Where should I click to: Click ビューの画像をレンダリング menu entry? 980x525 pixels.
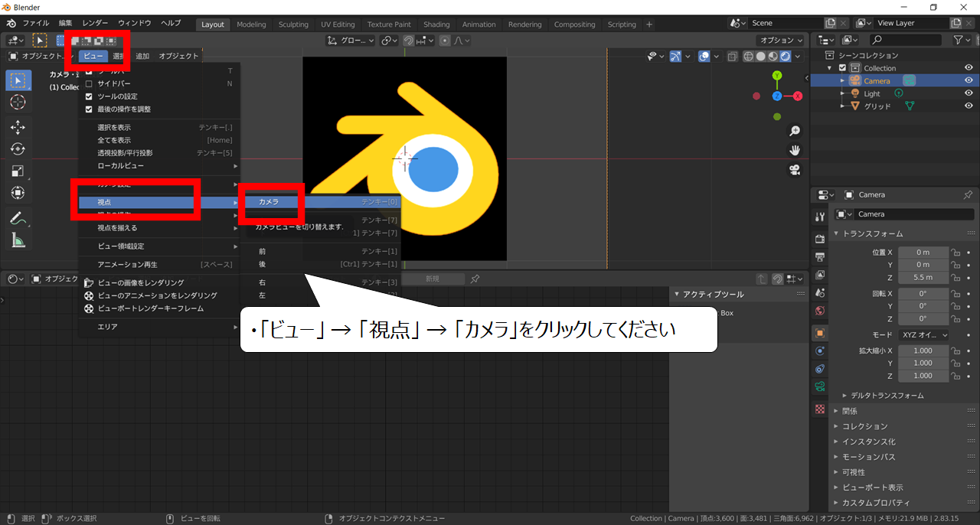(x=159, y=282)
